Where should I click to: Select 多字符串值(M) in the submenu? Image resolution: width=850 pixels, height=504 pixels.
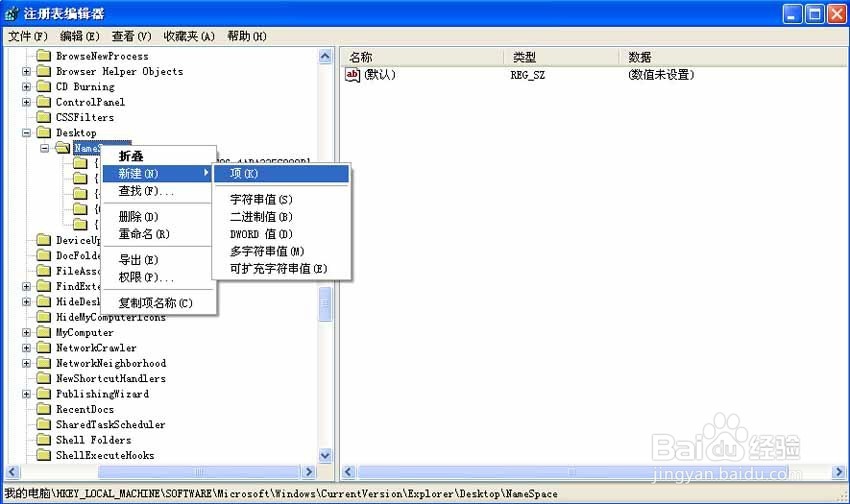tap(281, 251)
